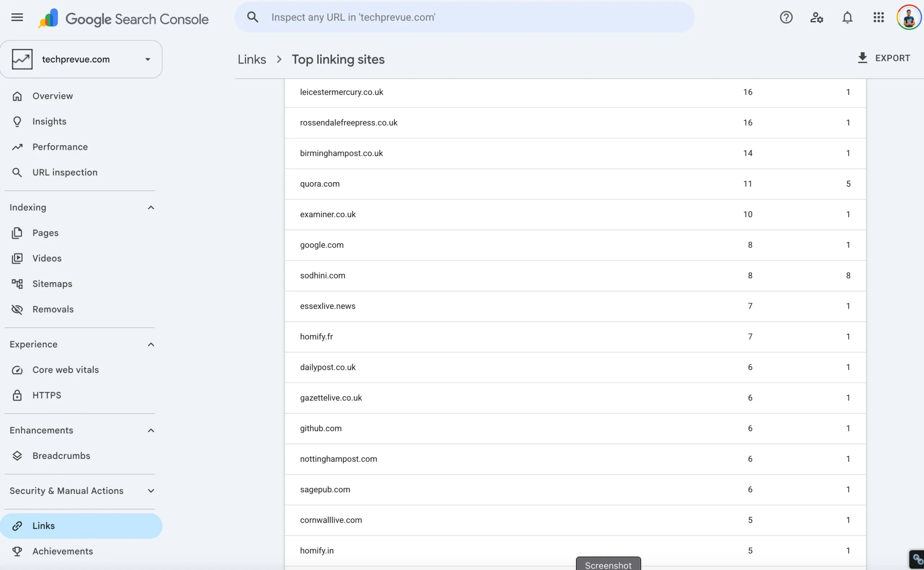Screen dimensions: 924x570
Task: Open the github.com row
Action: pos(575,429)
